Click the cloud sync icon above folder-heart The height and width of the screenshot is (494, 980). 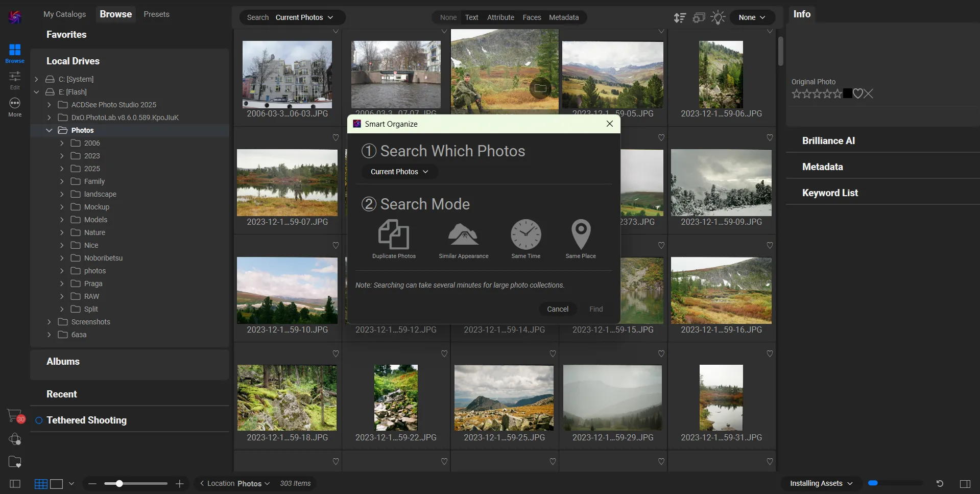(15, 439)
